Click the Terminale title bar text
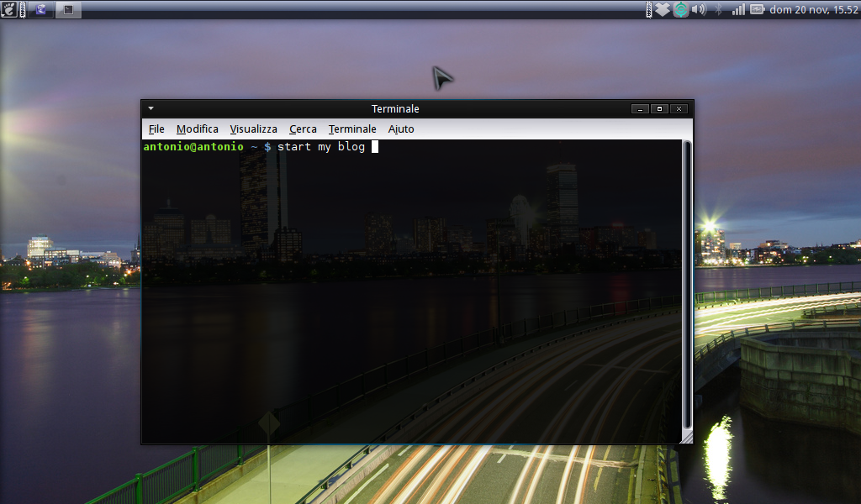Screen dimensions: 861x504 point(395,108)
